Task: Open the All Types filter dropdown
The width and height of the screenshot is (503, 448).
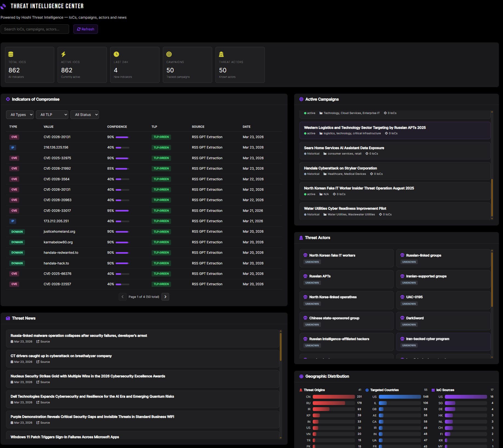Action: 20,115
